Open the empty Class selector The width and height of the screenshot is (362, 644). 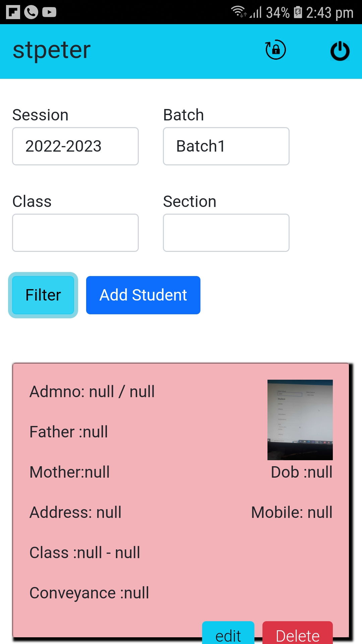[75, 232]
